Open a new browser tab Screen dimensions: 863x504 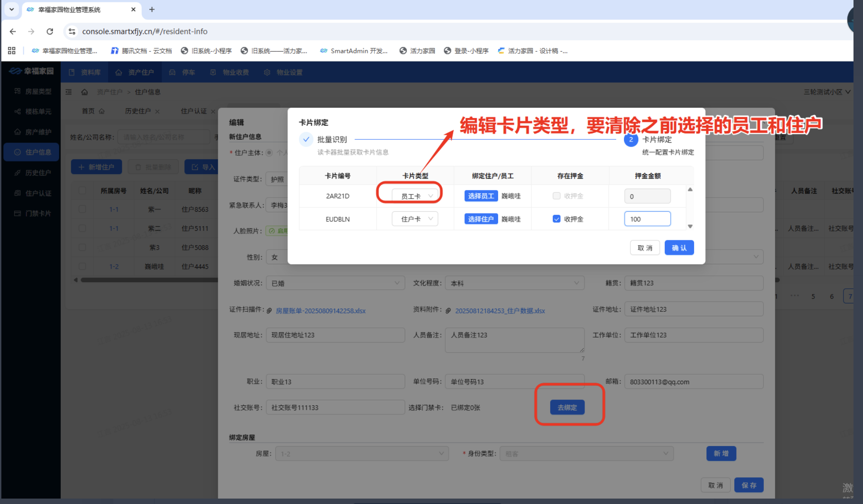[152, 10]
